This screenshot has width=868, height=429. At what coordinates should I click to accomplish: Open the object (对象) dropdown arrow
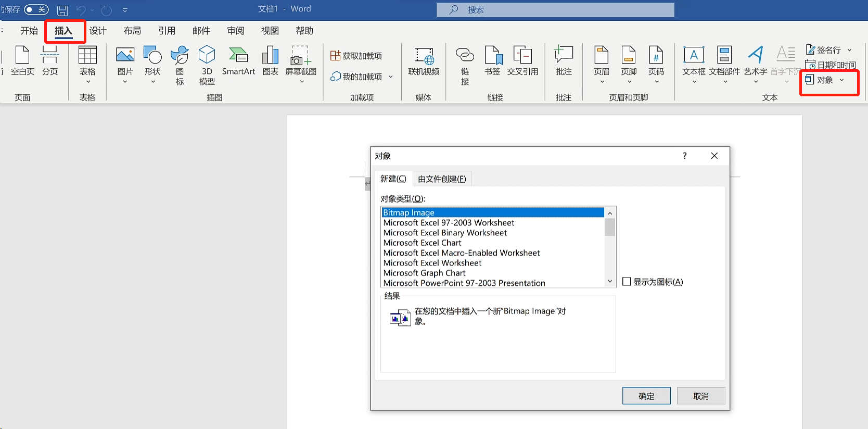(x=841, y=80)
